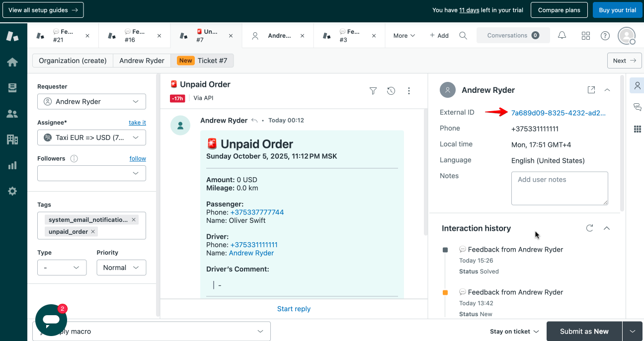The width and height of the screenshot is (644, 341).
Task: Close the #21 ticket tab
Action: click(x=87, y=36)
